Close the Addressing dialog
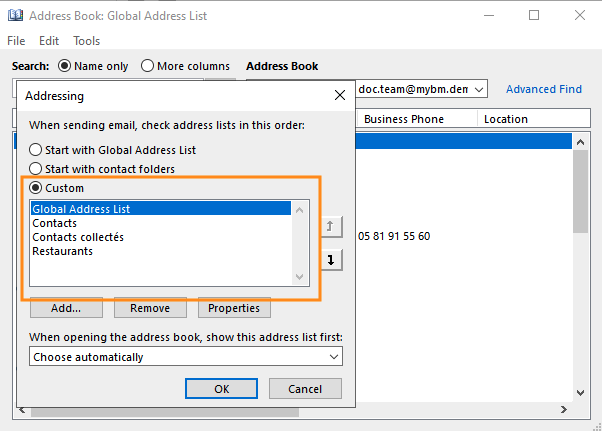The width and height of the screenshot is (602, 431). coord(339,95)
